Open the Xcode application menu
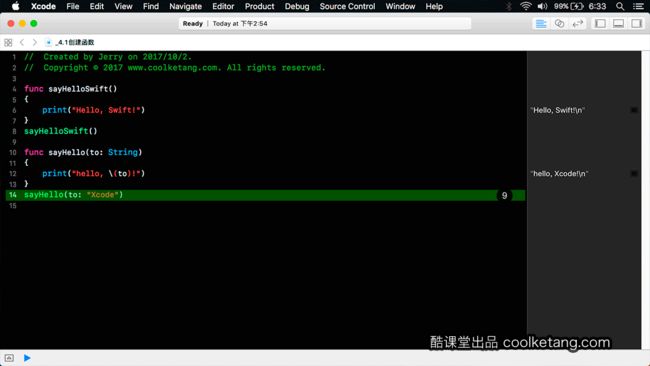This screenshot has height=366, width=650. [x=43, y=6]
